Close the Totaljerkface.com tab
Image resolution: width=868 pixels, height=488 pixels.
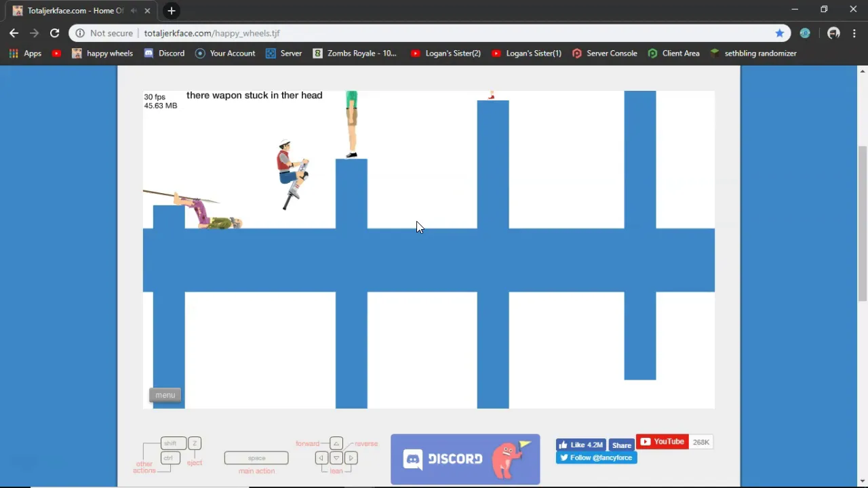point(148,11)
